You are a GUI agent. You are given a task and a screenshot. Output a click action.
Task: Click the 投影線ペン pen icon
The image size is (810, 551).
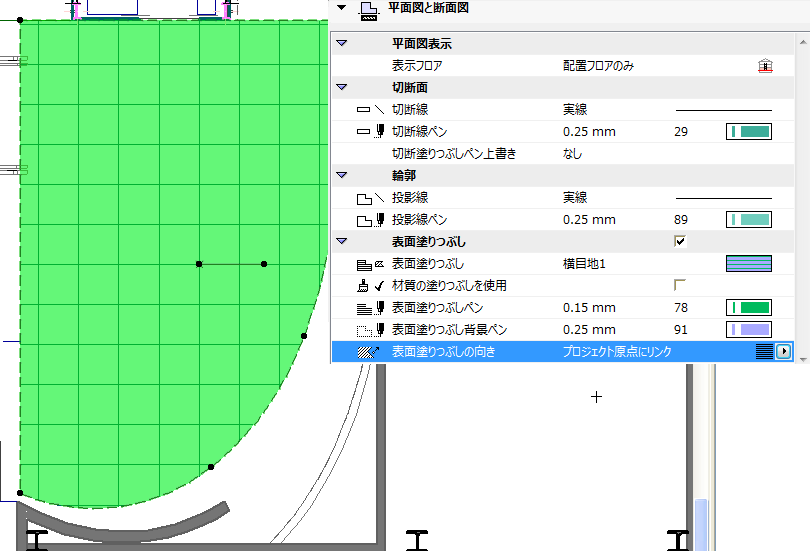[x=370, y=220]
